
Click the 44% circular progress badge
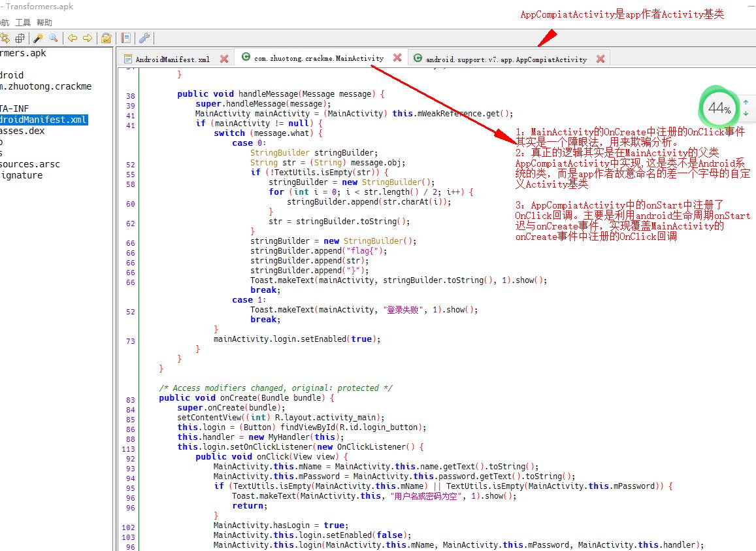point(719,108)
